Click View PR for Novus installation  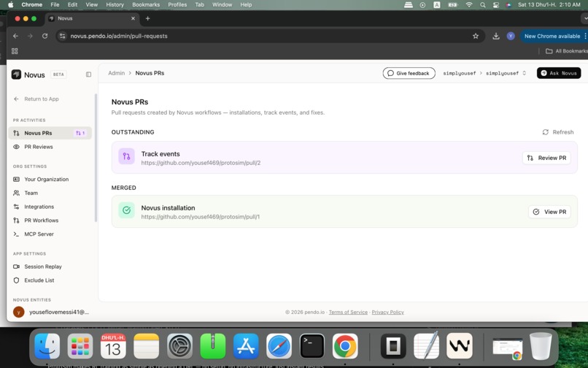[x=549, y=212]
